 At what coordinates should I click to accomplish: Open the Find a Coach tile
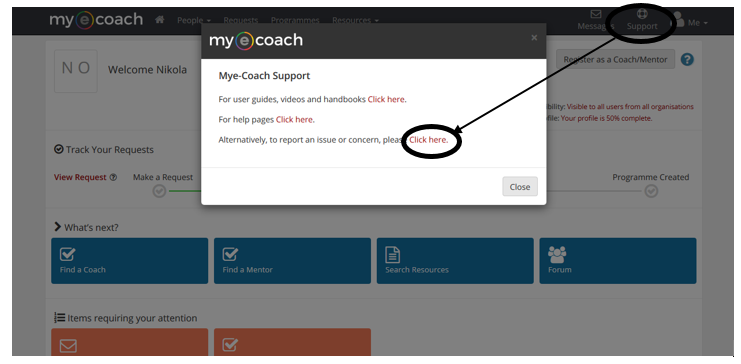129,261
